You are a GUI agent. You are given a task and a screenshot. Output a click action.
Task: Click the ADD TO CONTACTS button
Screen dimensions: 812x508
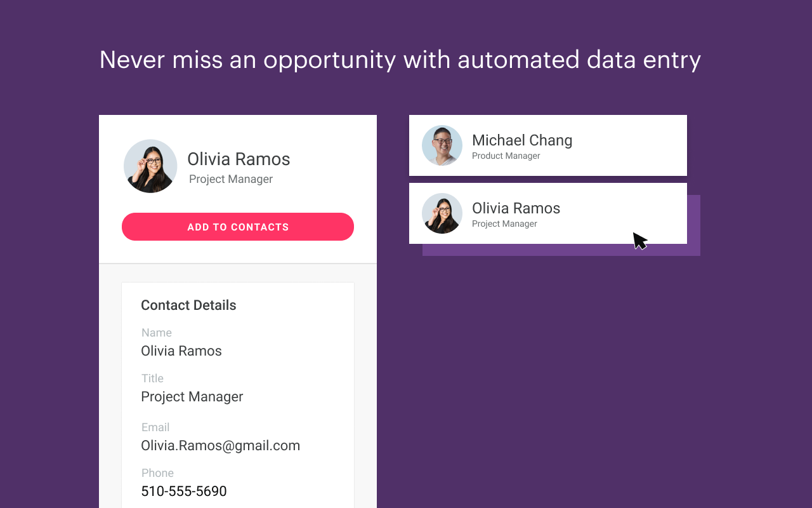click(x=238, y=227)
